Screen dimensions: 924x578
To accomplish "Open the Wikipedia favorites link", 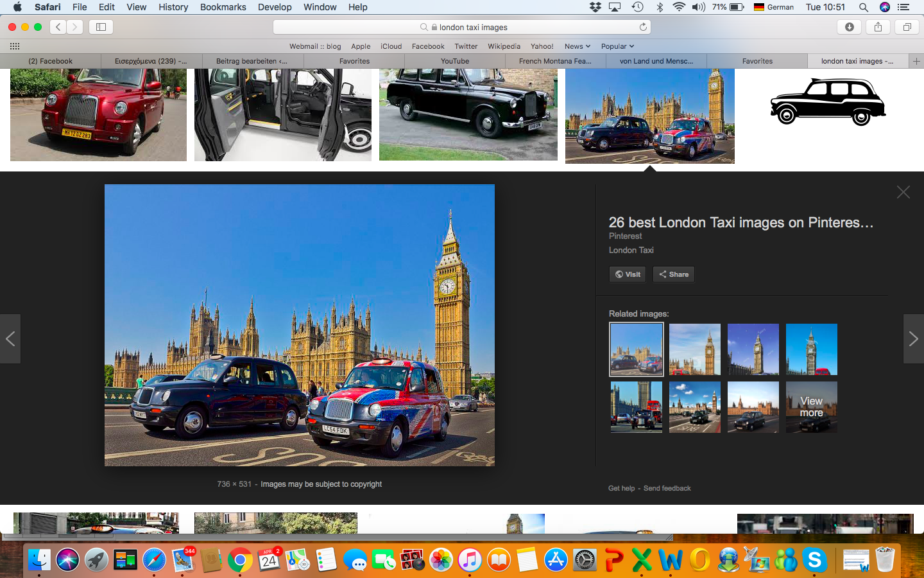I will [x=504, y=46].
